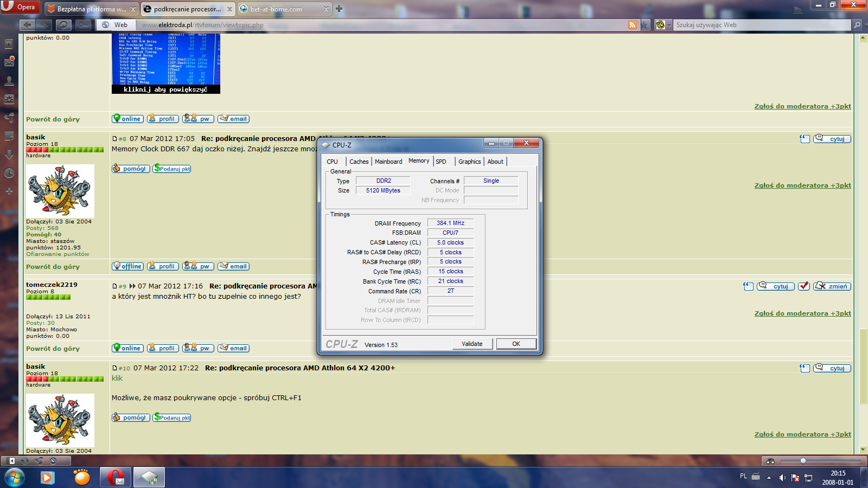
Task: Open the Mail panel in Opera sidebar
Action: 9,62
